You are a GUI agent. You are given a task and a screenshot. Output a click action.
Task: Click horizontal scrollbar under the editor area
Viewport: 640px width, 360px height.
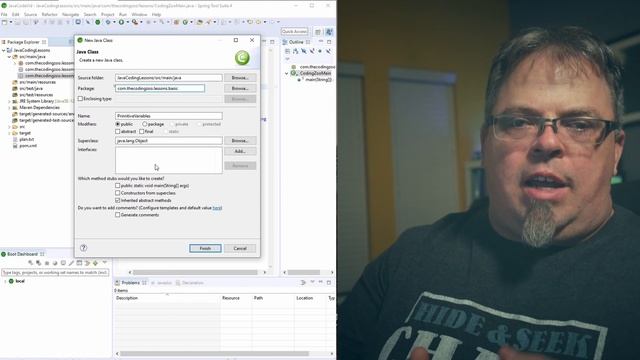click(195, 272)
